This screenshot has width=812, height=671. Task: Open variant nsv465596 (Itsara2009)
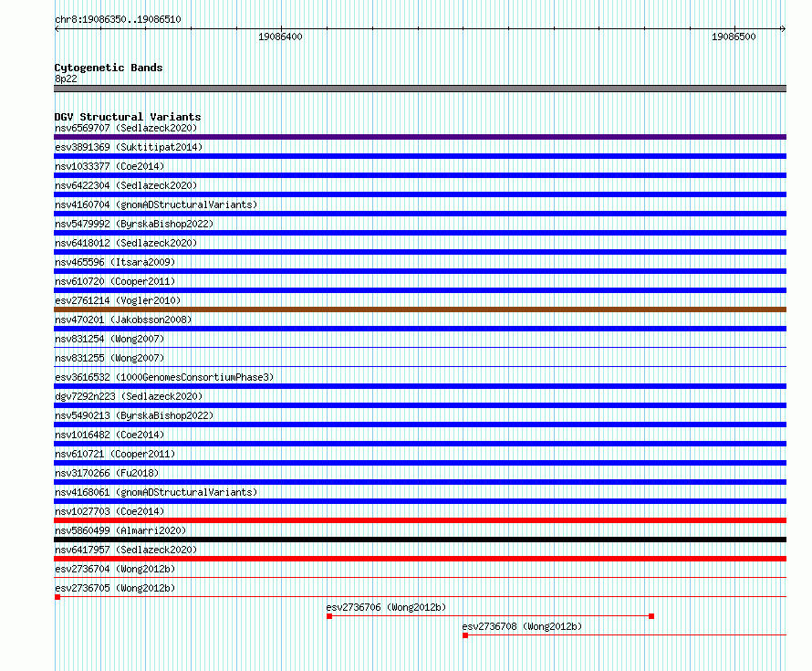115,262
